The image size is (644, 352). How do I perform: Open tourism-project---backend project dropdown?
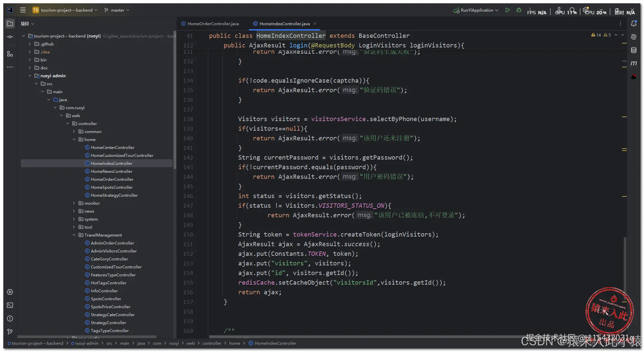click(65, 10)
